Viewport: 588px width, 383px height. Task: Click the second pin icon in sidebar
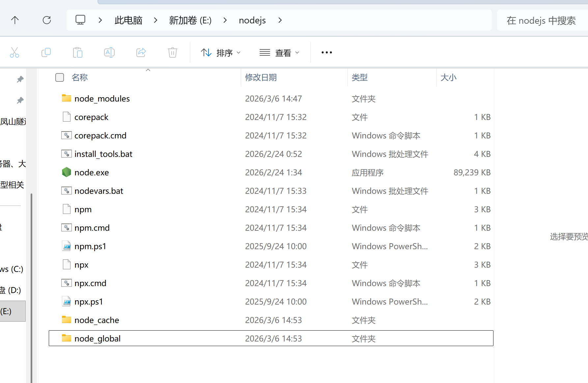[20, 100]
